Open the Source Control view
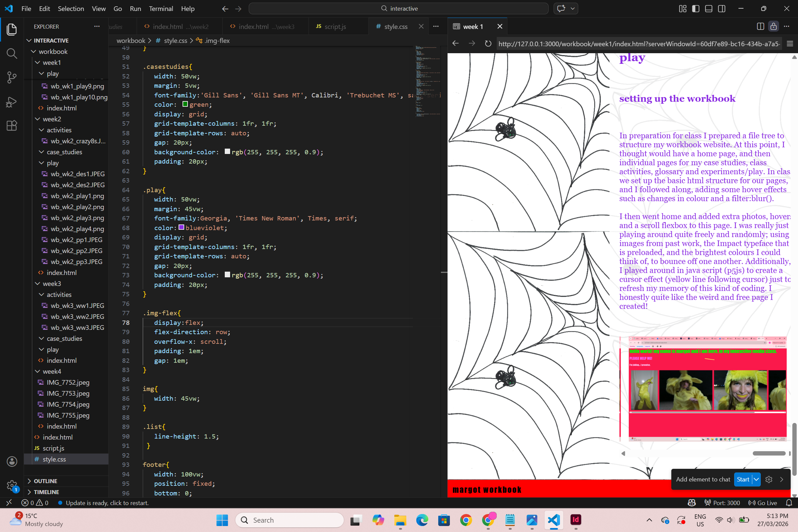The width and height of the screenshot is (798, 532). tap(12, 77)
